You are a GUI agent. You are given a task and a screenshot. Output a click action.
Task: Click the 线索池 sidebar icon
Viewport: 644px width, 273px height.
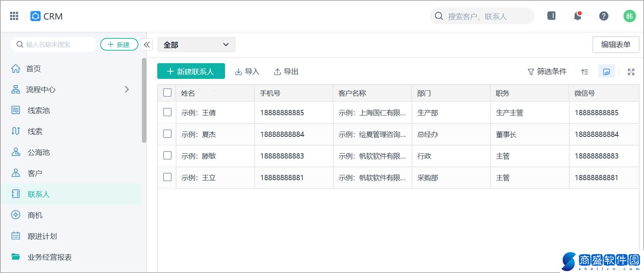coord(16,110)
